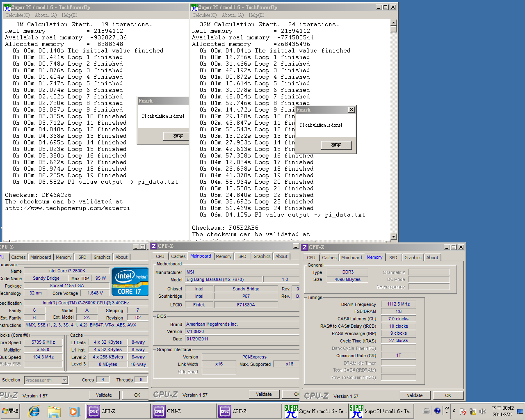Click the security alert tray icon
525x420 pixels.
[463, 411]
